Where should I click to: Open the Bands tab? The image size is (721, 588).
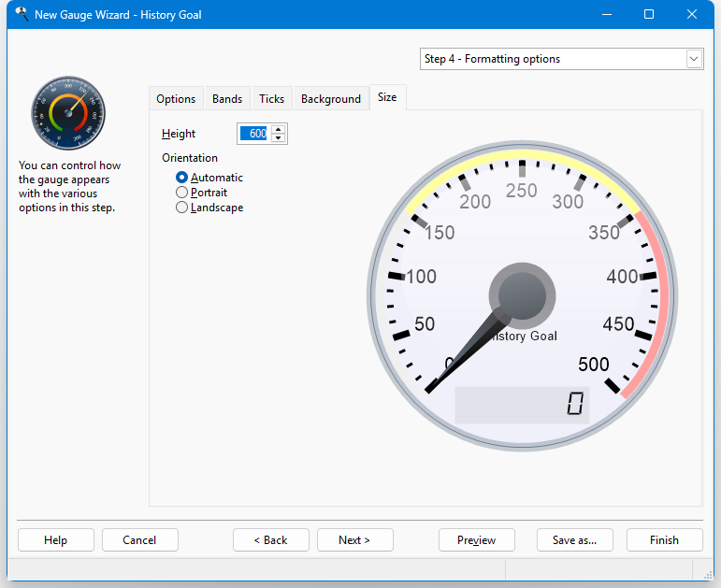point(227,99)
